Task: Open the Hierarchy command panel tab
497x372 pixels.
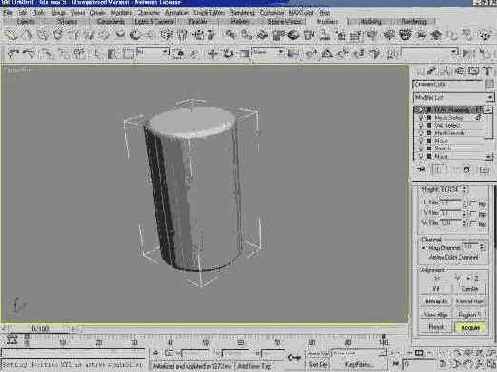Action: coord(445,71)
